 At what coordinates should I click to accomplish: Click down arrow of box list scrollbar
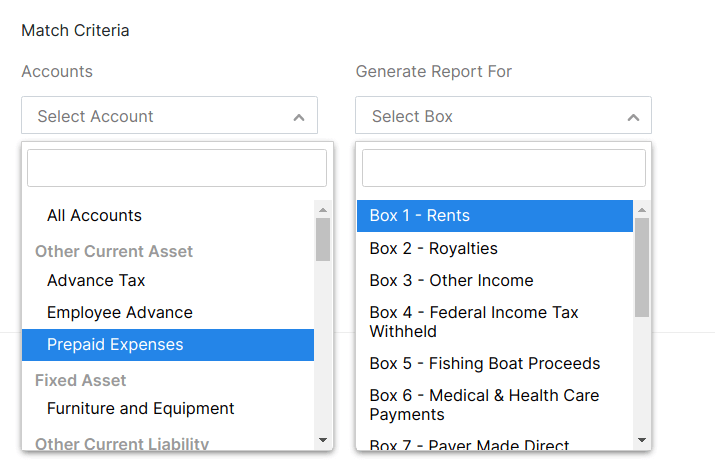(642, 439)
